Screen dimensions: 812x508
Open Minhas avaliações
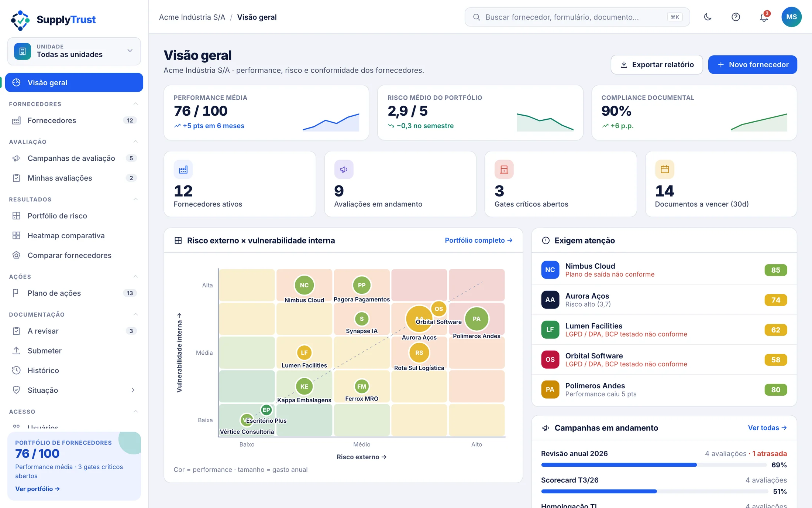click(74, 178)
